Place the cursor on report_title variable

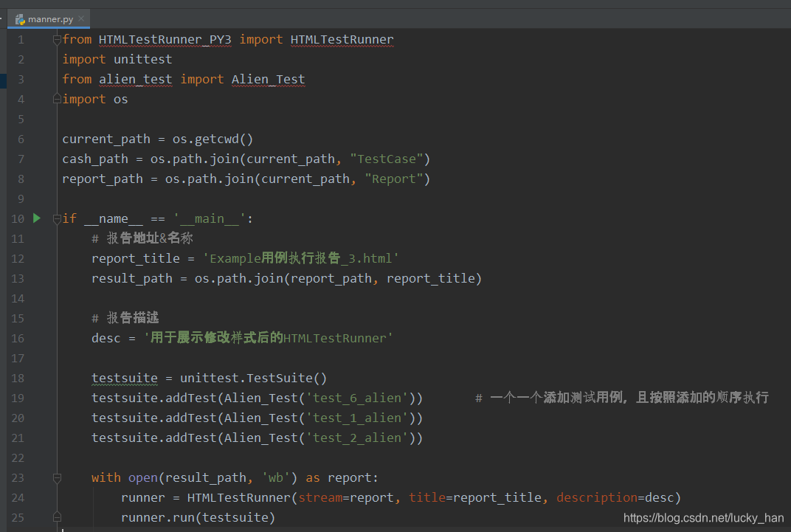coord(135,258)
